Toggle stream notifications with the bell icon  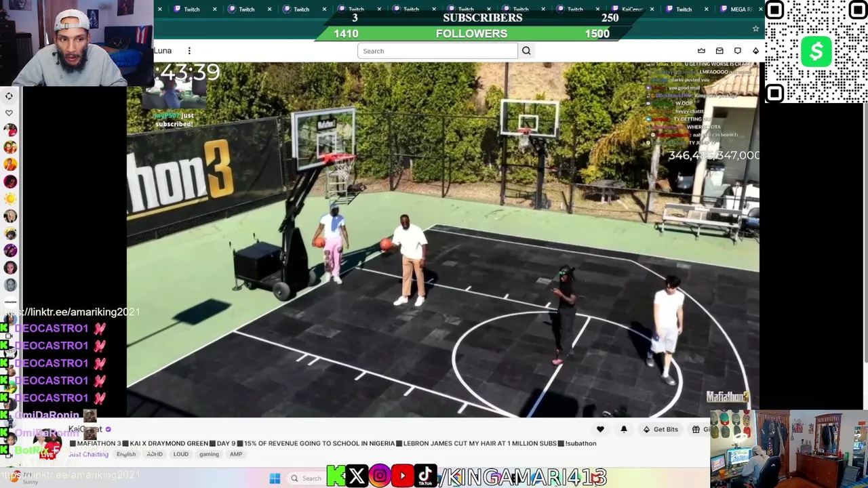(x=624, y=429)
